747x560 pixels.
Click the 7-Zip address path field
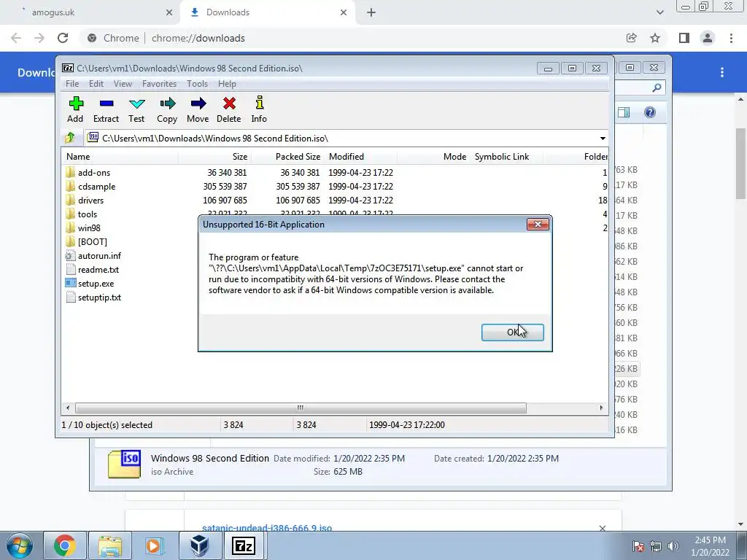pyautogui.click(x=341, y=138)
